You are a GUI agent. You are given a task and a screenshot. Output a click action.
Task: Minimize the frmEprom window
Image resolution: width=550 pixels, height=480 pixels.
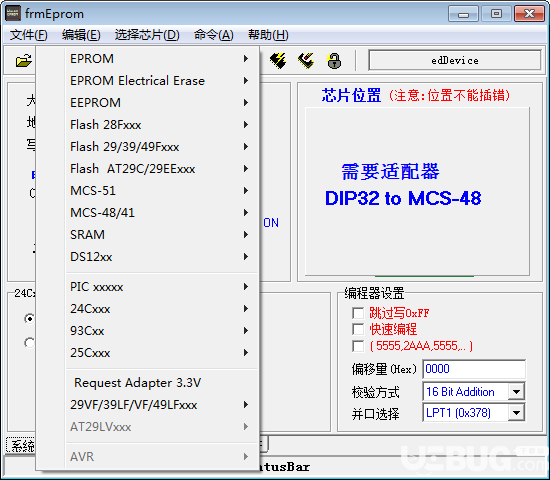click(x=463, y=14)
